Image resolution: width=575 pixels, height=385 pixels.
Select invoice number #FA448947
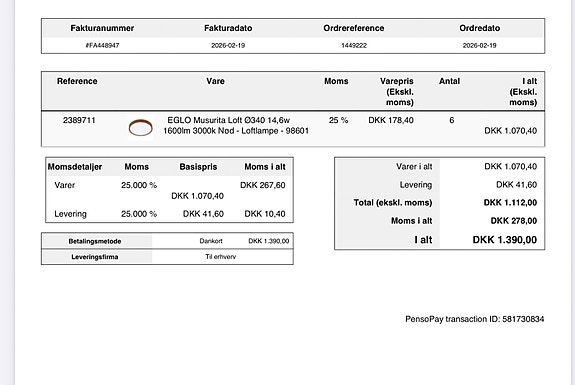102,45
